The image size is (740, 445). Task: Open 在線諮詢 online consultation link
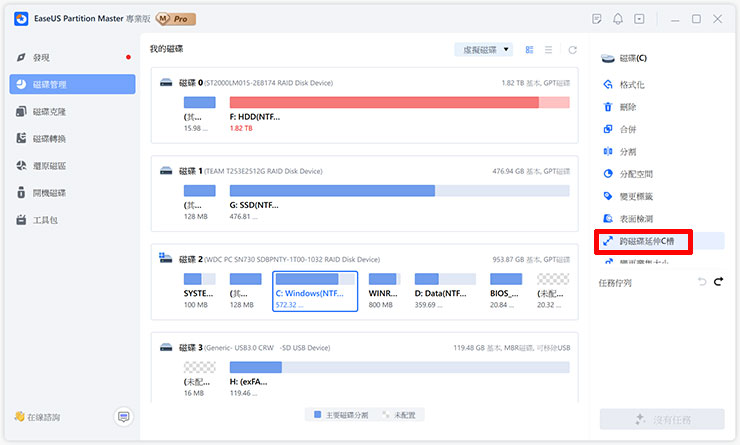coord(37,417)
